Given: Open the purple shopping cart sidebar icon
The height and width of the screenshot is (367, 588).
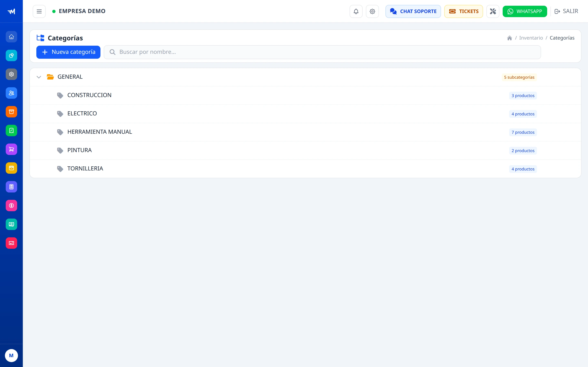Looking at the screenshot, I should [x=11, y=149].
